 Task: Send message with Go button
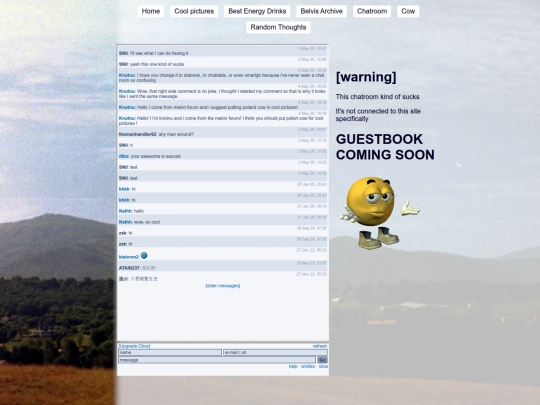[322, 360]
